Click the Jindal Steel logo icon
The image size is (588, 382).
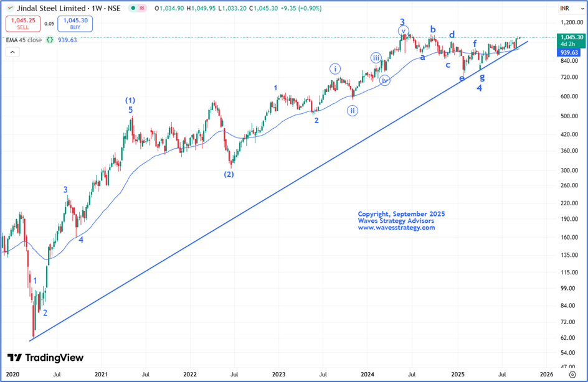[11, 8]
